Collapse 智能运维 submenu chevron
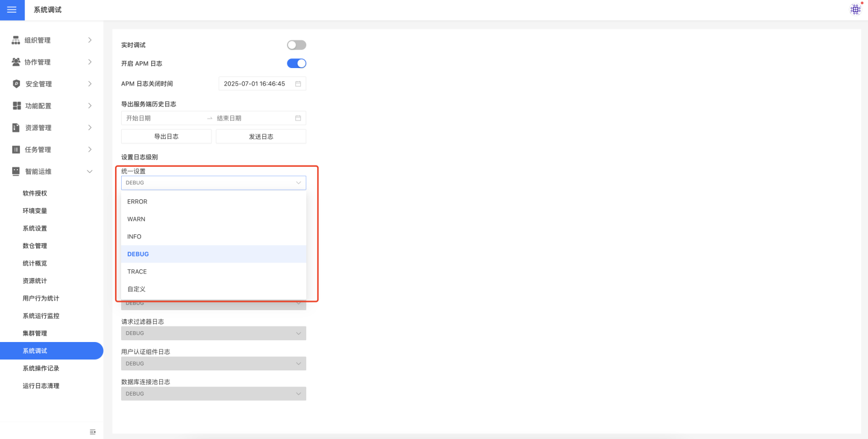 [90, 172]
